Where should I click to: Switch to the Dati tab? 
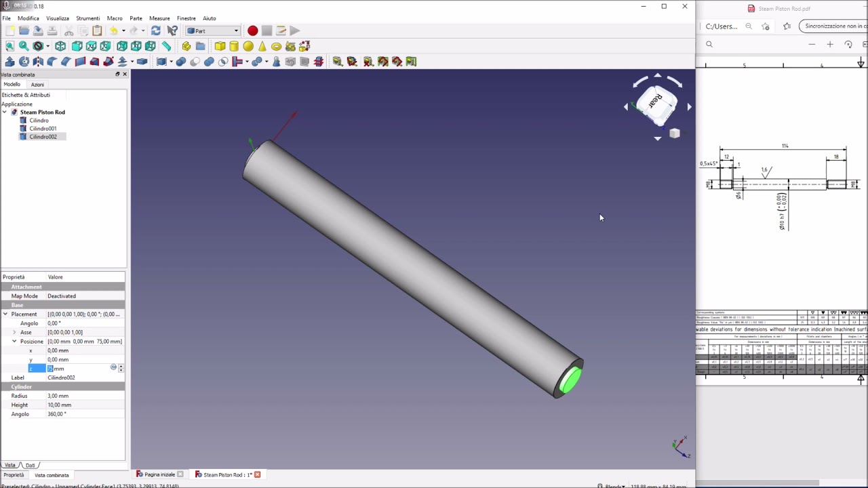pyautogui.click(x=31, y=466)
